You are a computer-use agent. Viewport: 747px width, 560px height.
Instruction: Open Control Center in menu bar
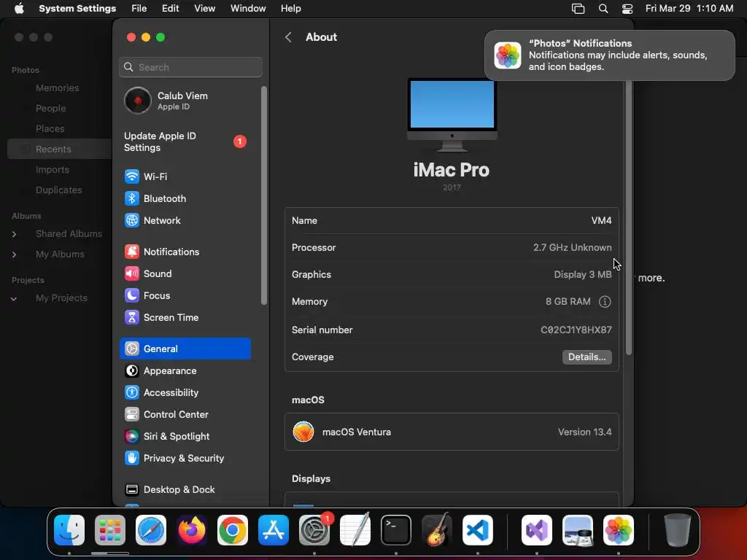point(627,9)
